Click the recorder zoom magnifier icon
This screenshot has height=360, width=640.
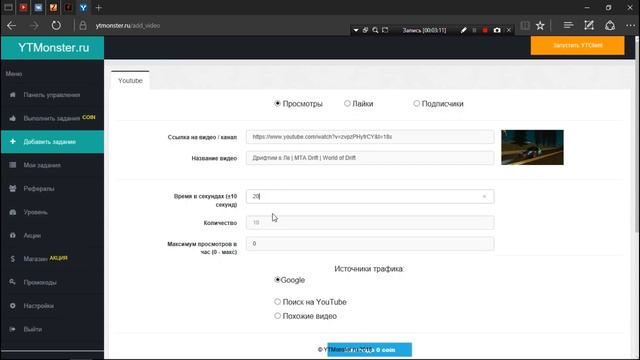(375, 30)
